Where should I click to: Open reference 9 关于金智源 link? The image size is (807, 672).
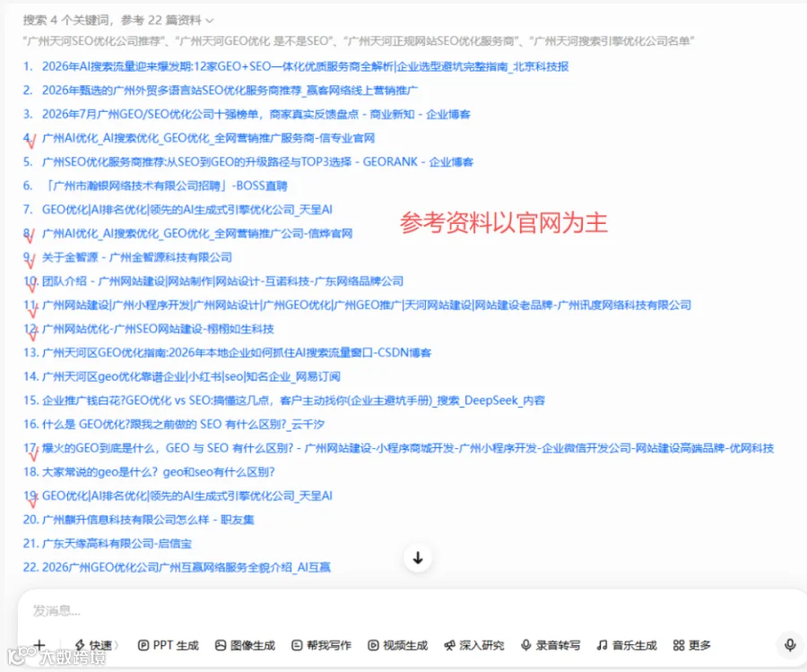click(x=137, y=257)
